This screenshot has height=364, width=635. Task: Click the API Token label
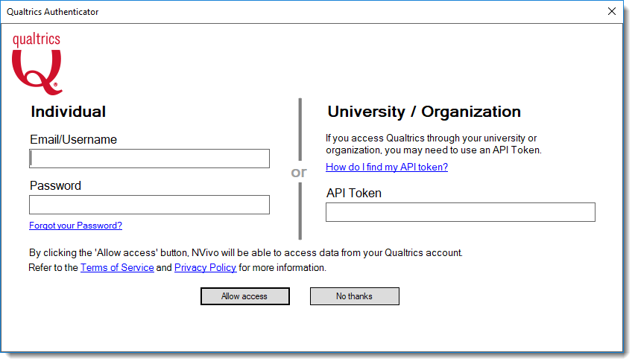pyautogui.click(x=354, y=194)
